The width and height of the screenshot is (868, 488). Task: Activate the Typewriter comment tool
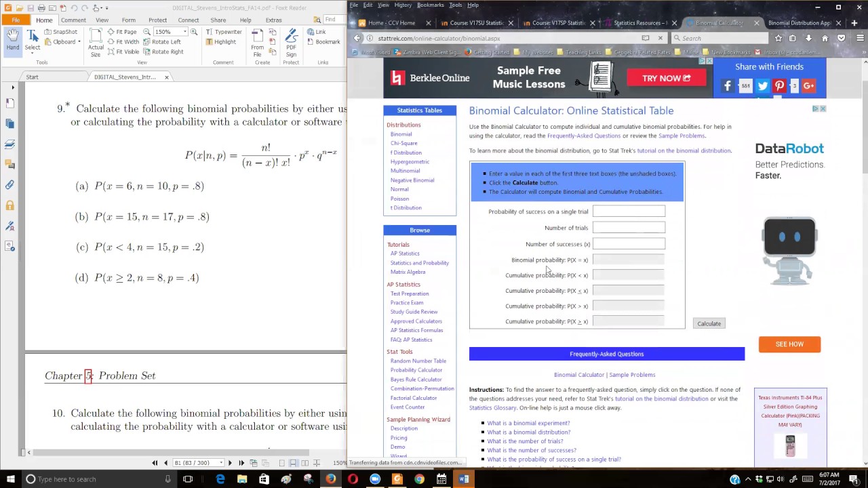pyautogui.click(x=223, y=32)
